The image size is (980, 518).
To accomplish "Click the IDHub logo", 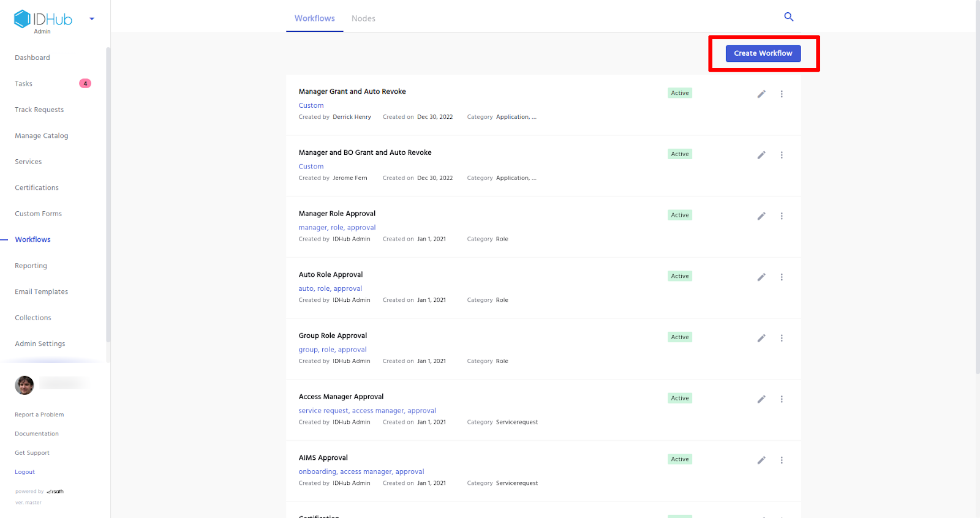I will 43,20.
